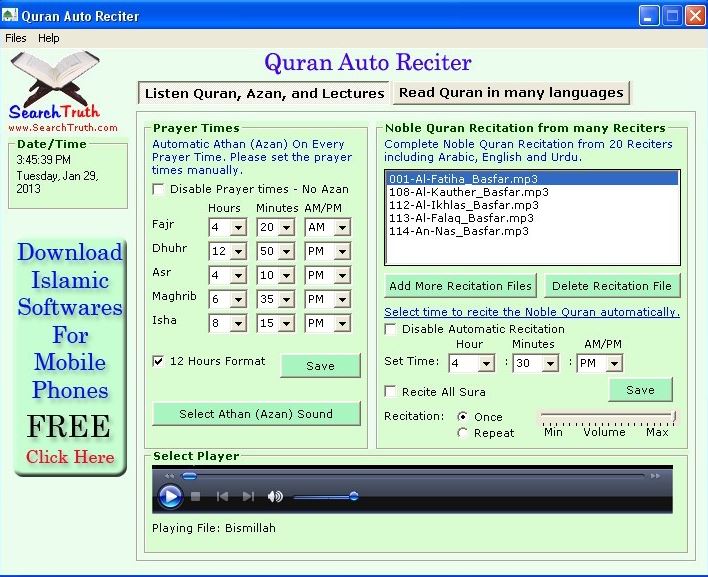Open the Fajr Hours dropdown
This screenshot has height=577, width=708.
238,228
